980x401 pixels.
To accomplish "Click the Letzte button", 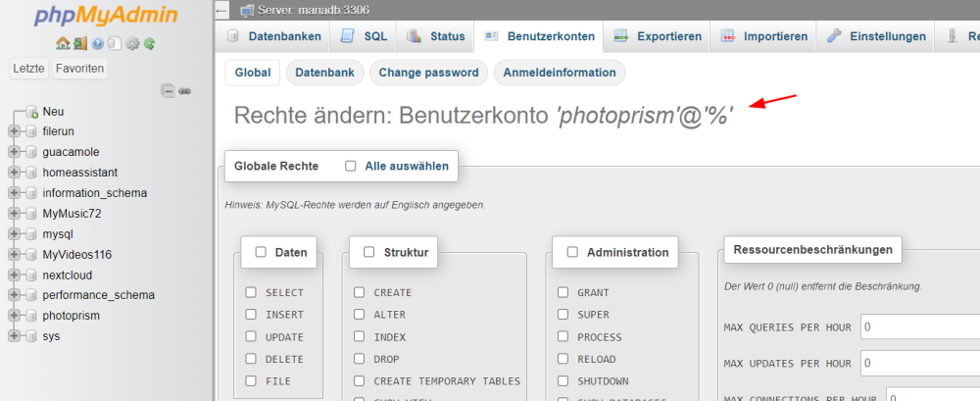I will tap(28, 69).
